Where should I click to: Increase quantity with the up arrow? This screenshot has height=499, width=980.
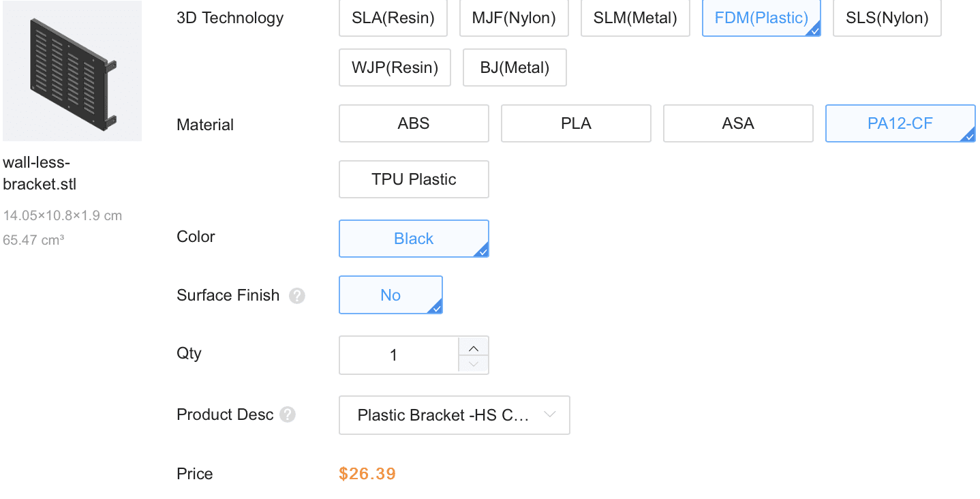[x=474, y=347]
